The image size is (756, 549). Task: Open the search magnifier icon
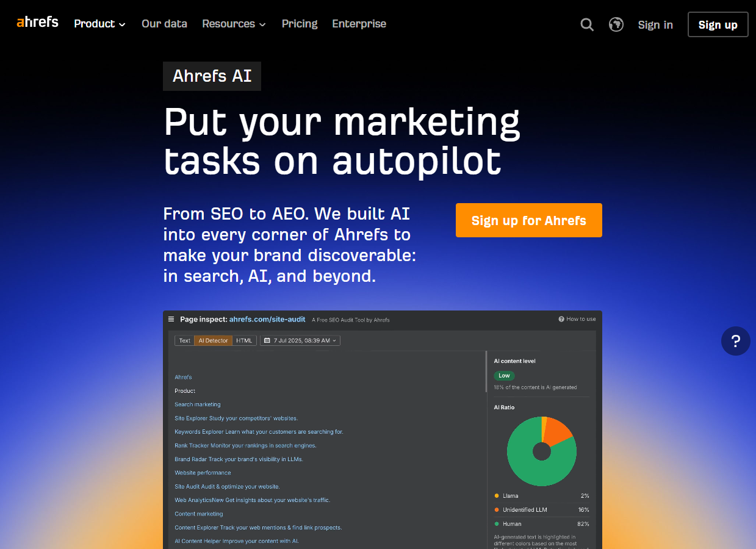(587, 24)
